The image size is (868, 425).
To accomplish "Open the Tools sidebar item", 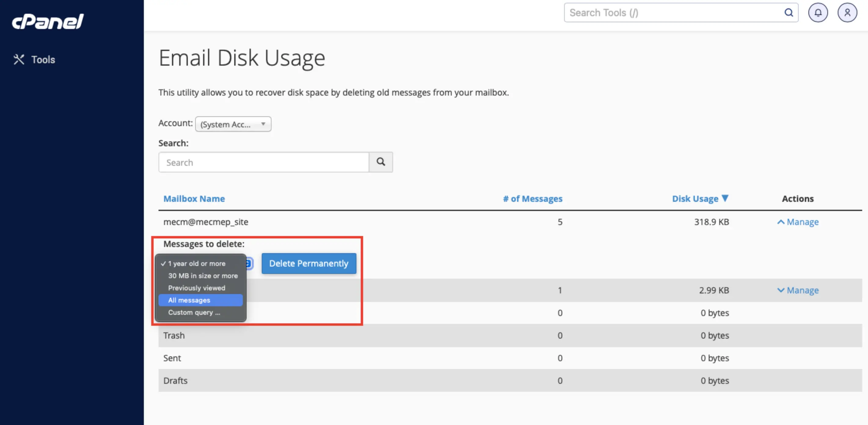I will coord(34,60).
